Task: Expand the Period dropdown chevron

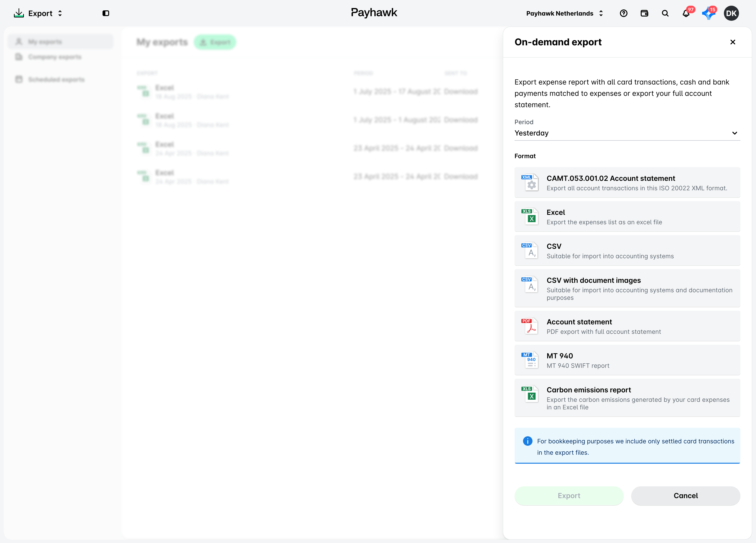Action: click(734, 133)
